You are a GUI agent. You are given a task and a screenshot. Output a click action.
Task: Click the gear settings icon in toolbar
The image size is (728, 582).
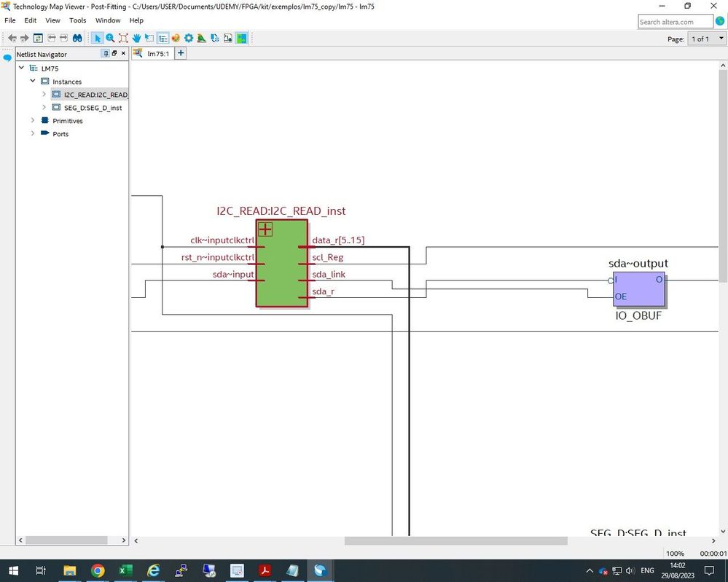point(189,38)
